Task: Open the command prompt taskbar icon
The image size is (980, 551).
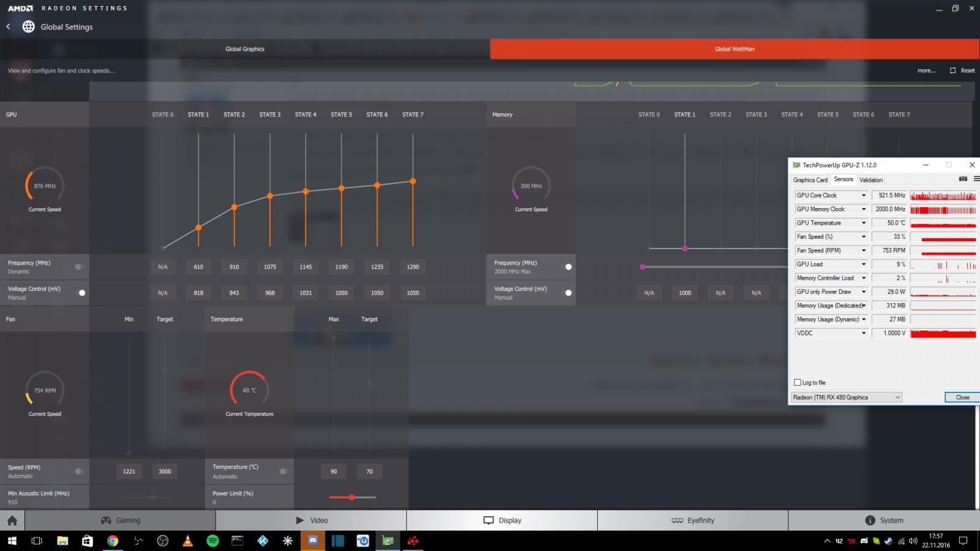Action: point(238,541)
